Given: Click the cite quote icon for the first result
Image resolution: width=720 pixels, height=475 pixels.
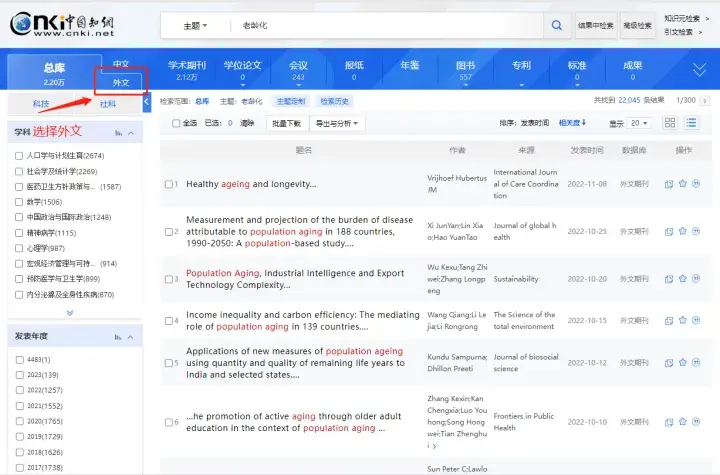Looking at the screenshot, I should point(696,184).
